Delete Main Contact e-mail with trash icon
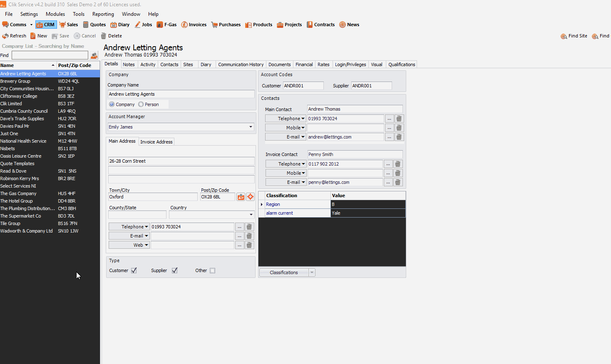The height and width of the screenshot is (364, 611). point(399,137)
